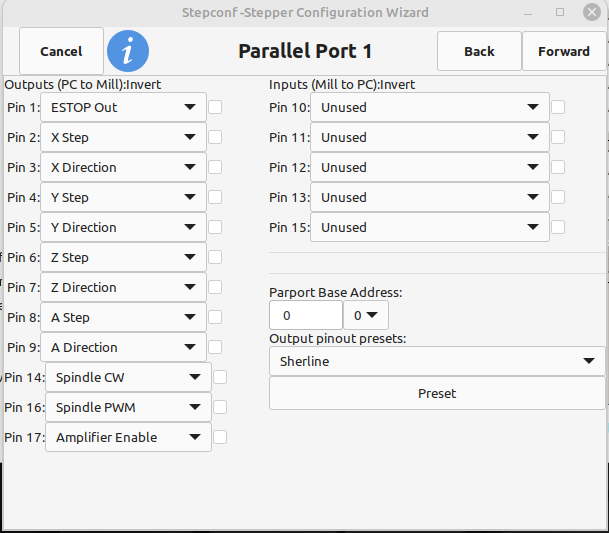Toggle invert checkbox for Pin 10
609x533 pixels.
(558, 107)
